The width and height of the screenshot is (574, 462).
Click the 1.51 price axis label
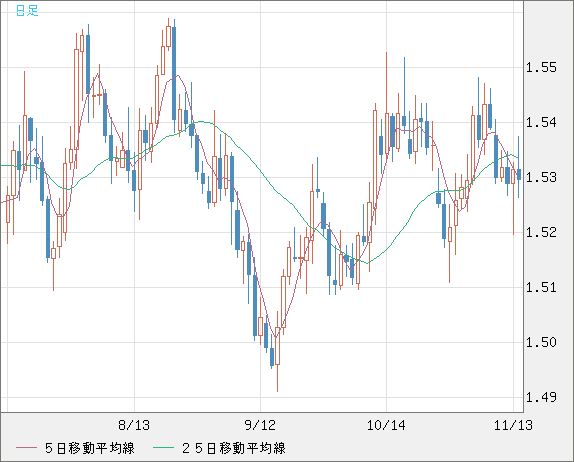pos(541,287)
